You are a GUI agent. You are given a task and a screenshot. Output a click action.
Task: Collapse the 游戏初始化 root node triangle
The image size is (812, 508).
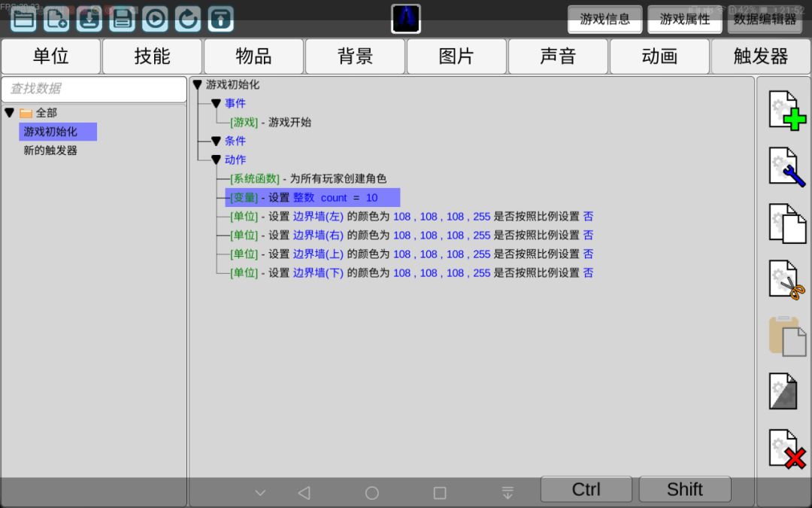(197, 84)
